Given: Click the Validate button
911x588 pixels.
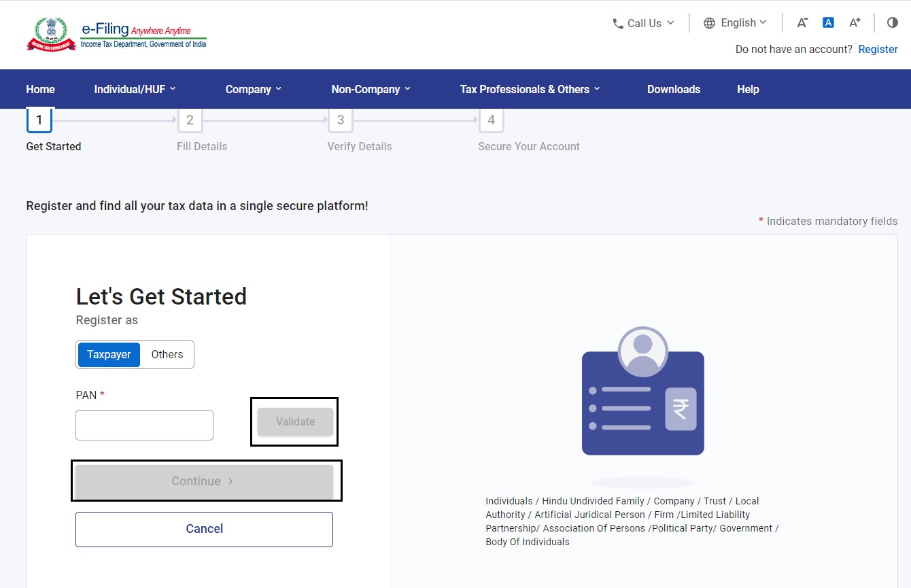Looking at the screenshot, I should pos(294,421).
